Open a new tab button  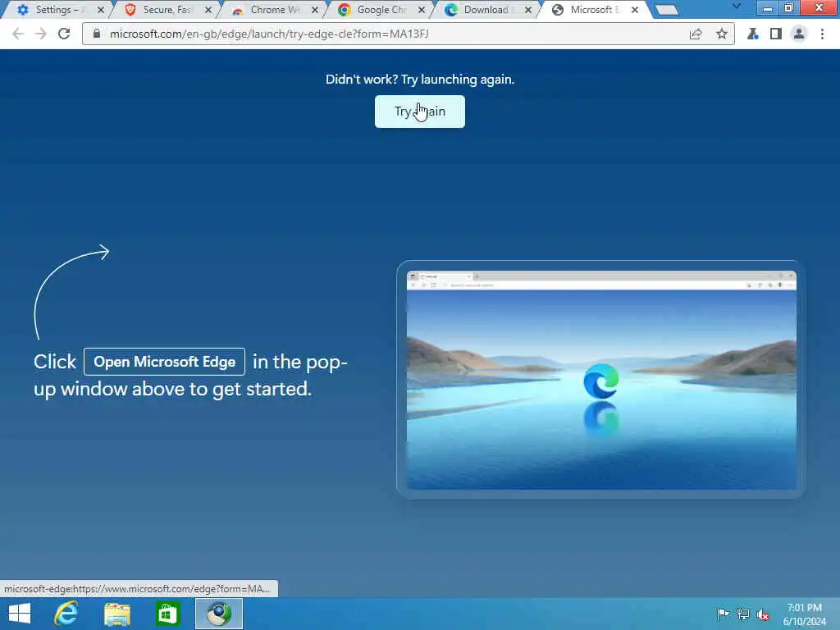point(667,10)
